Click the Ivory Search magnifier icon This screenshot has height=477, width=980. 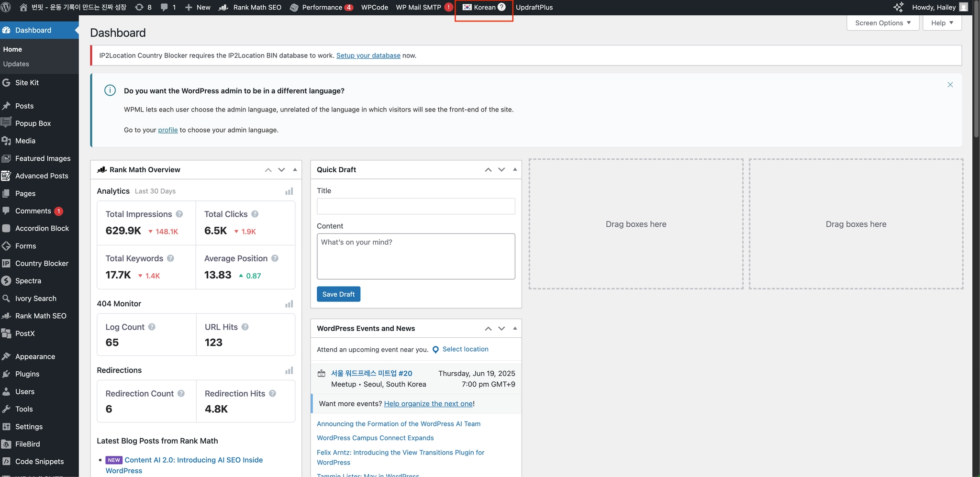[6, 299]
